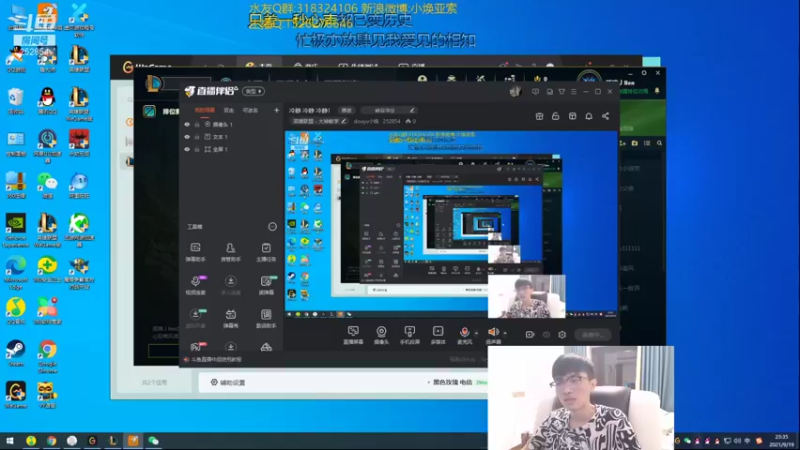Open the 歌词助手 lyrics assistant tool
Screen dimensions: 800x450
[266, 318]
